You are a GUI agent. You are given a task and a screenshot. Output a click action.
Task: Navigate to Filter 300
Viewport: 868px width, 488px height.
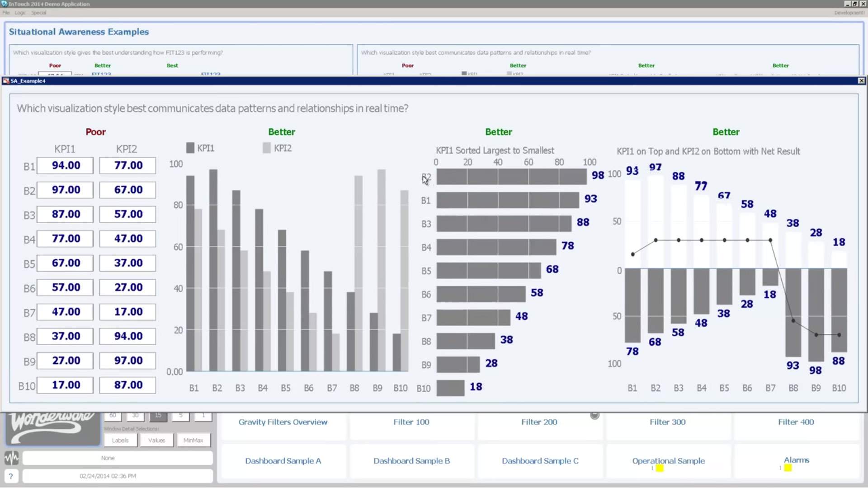667,422
